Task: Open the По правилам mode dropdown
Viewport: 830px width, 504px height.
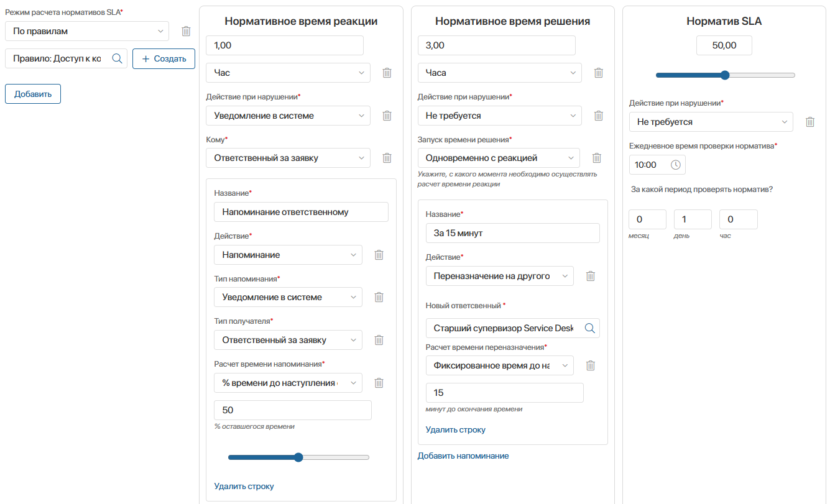Action: pos(87,31)
